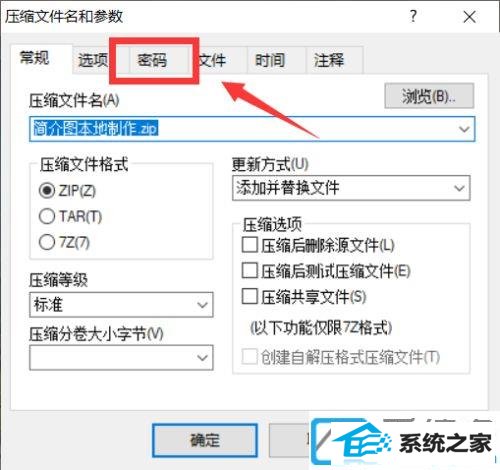The width and height of the screenshot is (500, 470).
Task: Expand the archive file name dropdown arrow
Action: pos(464,129)
